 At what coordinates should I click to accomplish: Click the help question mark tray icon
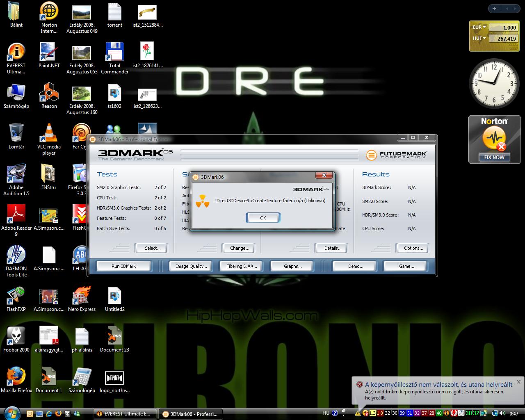tap(335, 413)
